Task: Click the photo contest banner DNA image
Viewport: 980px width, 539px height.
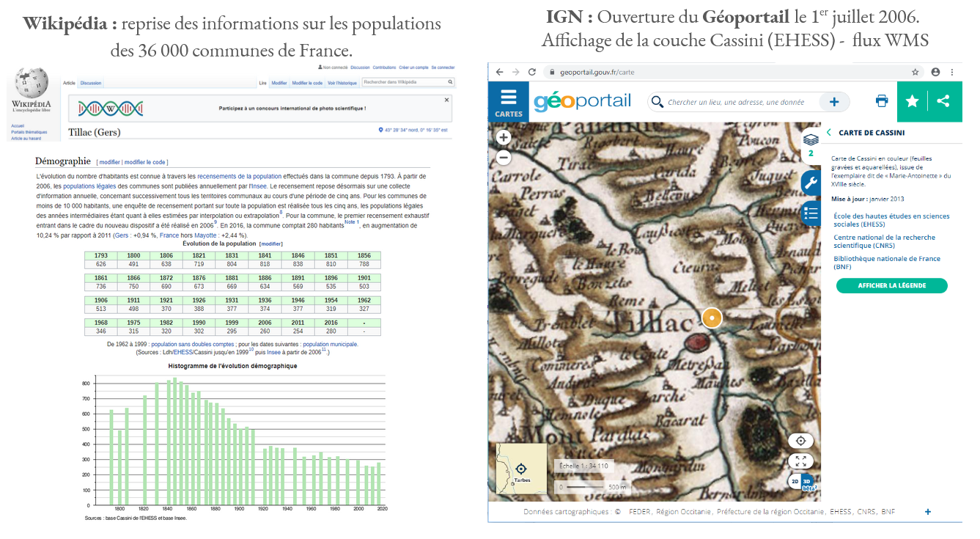Action: [x=110, y=109]
